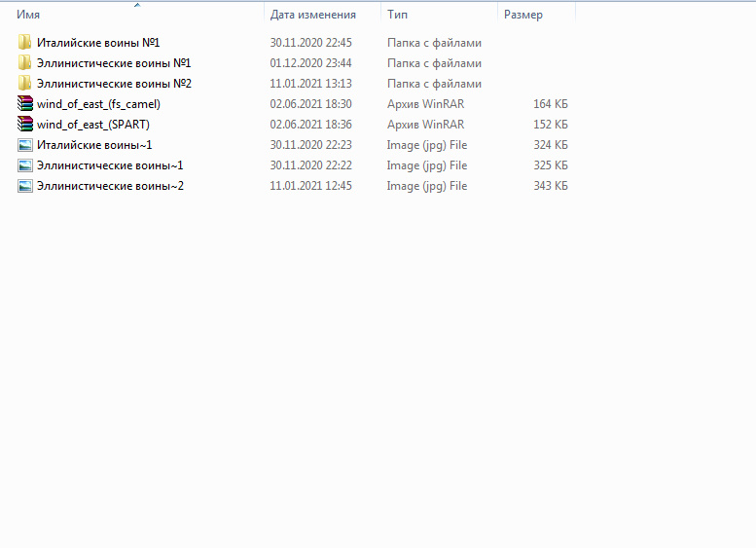Select the Эллинистические воины №1 folder icon

[x=24, y=62]
